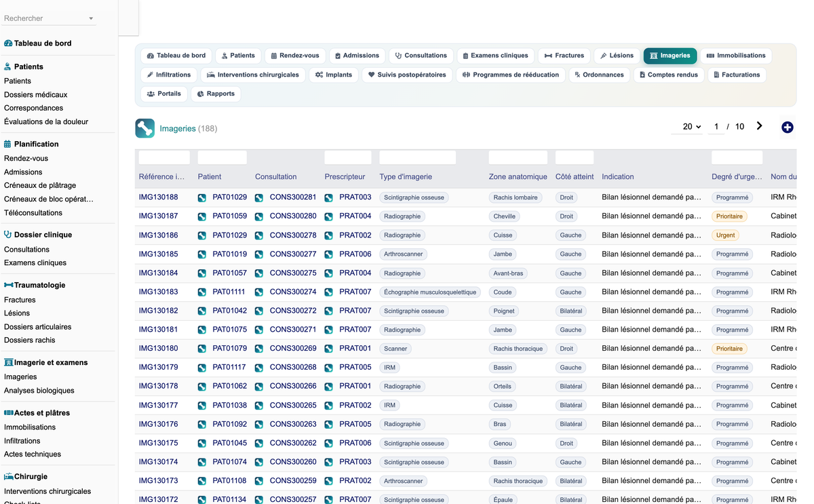
Task: Open the Facturations tab
Action: coord(736,75)
